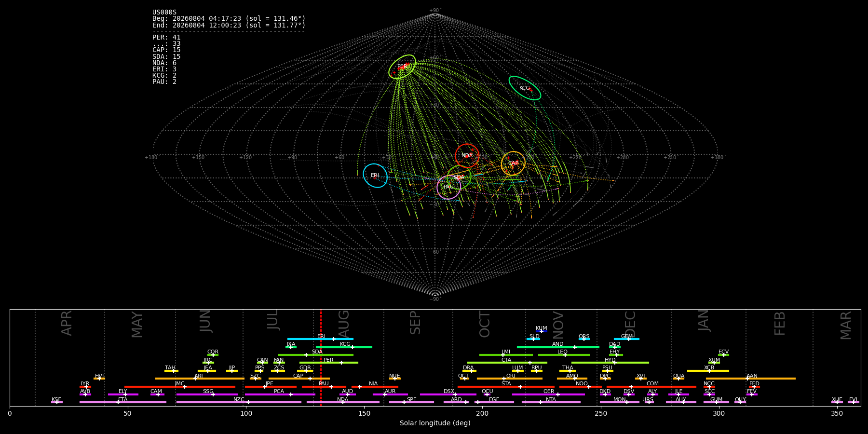The width and height of the screenshot is (868, 434).
Task: Click the KUM shower marker
Action: point(542,331)
